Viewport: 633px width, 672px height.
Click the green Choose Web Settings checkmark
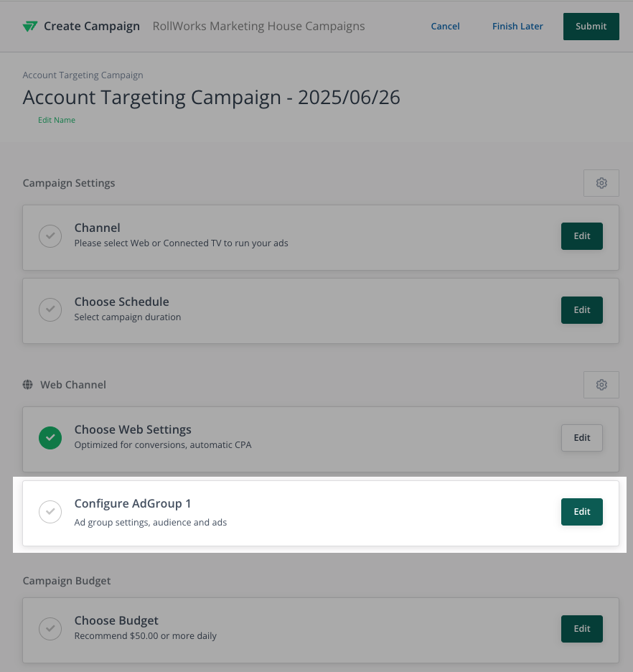click(50, 437)
